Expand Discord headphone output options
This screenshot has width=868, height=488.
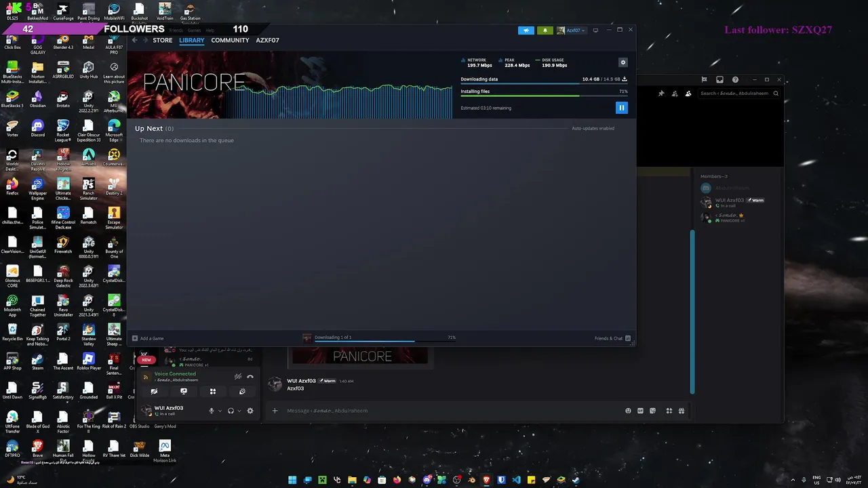click(x=239, y=411)
